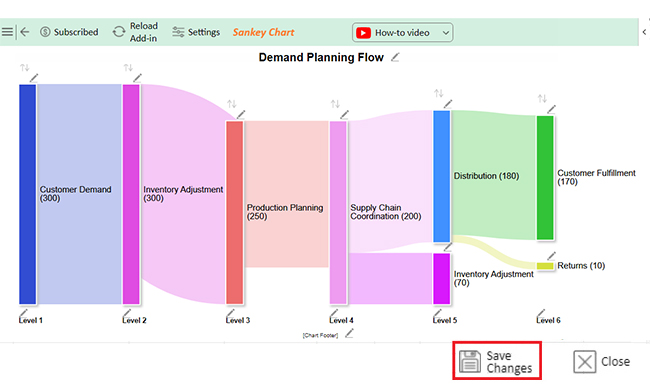650x390 pixels.
Task: Edit the purple Inventory Adjustment (70) node pencil
Action: coord(448,247)
